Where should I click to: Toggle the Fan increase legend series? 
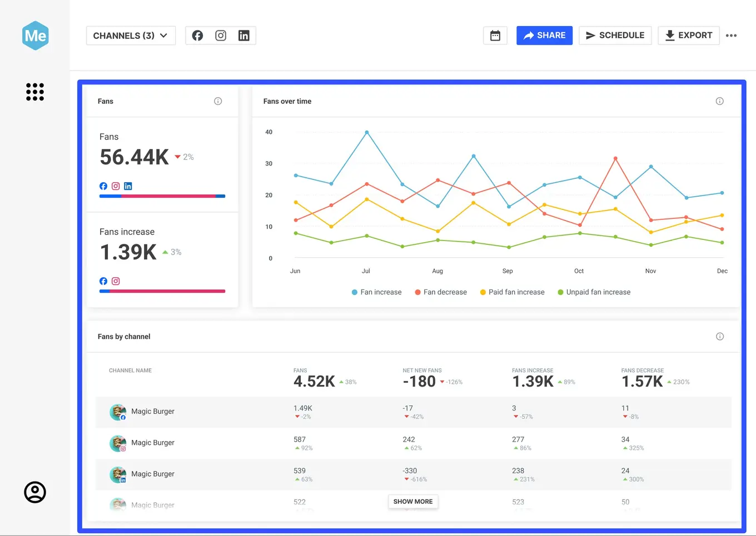tap(376, 292)
